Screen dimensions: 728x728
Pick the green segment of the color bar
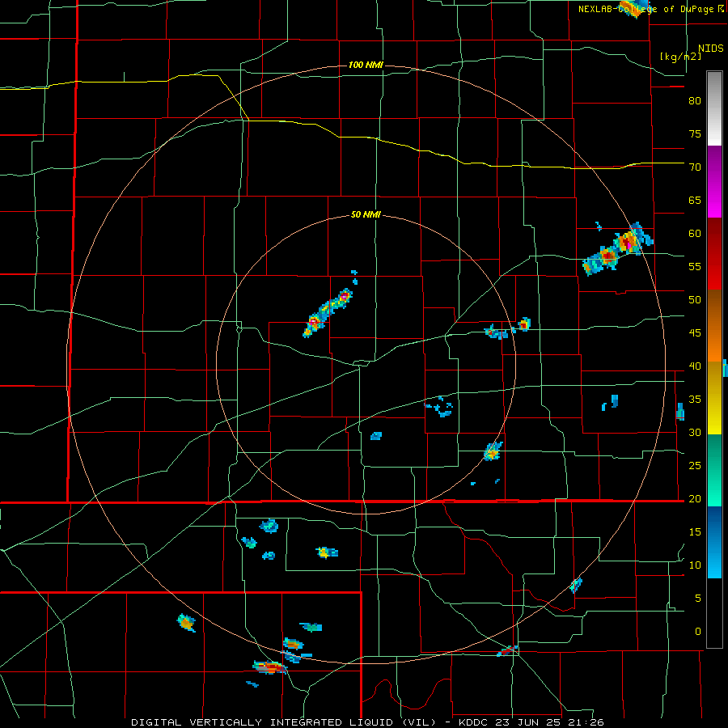click(714, 470)
